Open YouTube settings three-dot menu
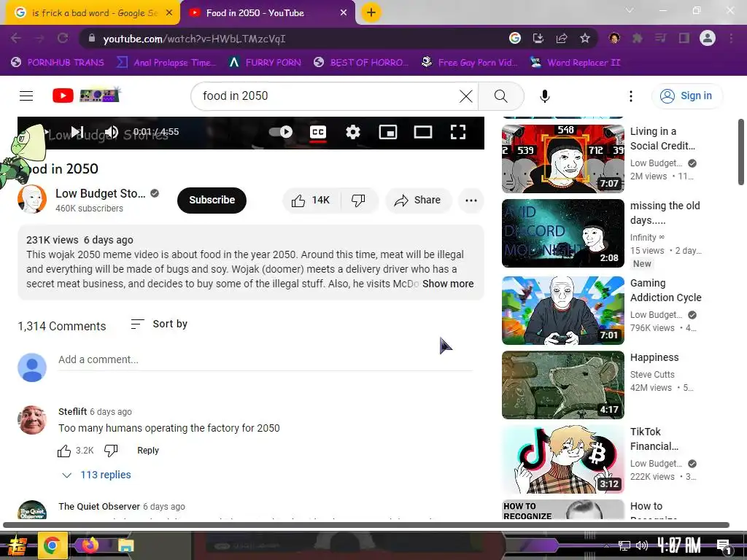The width and height of the screenshot is (747, 560). click(x=631, y=96)
